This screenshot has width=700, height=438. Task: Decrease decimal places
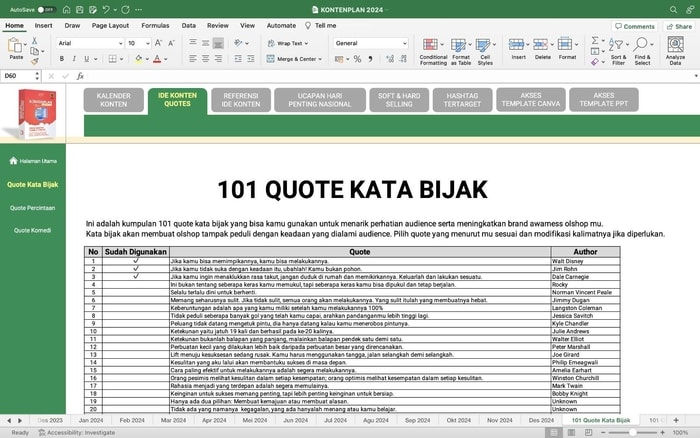(x=403, y=59)
